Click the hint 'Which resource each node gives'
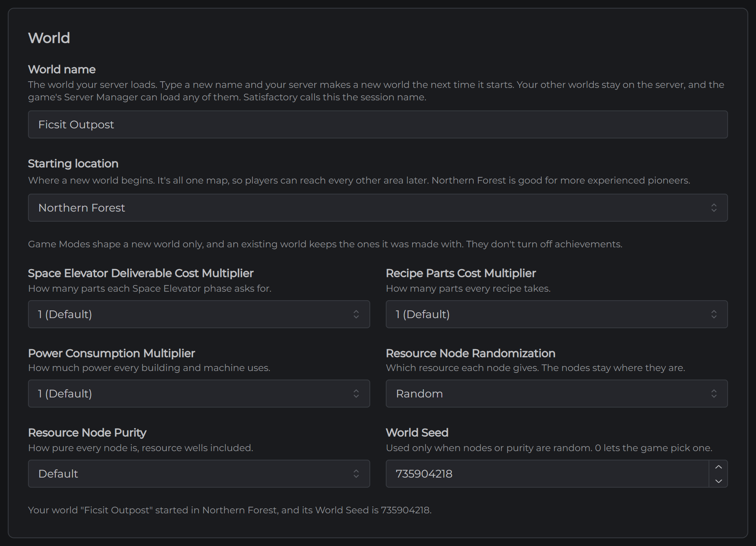Screen dimensions: 756x546 [462, 367]
